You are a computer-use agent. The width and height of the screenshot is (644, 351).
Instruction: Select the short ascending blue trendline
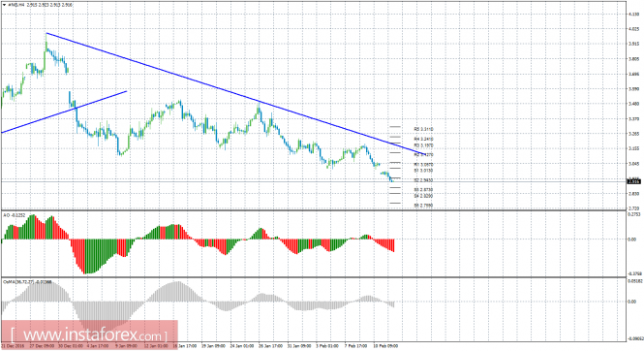[x=65, y=112]
